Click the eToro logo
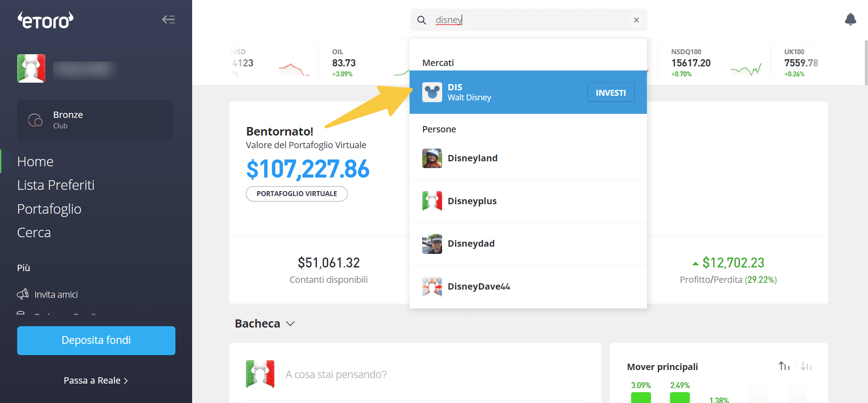868x403 pixels. click(x=45, y=20)
